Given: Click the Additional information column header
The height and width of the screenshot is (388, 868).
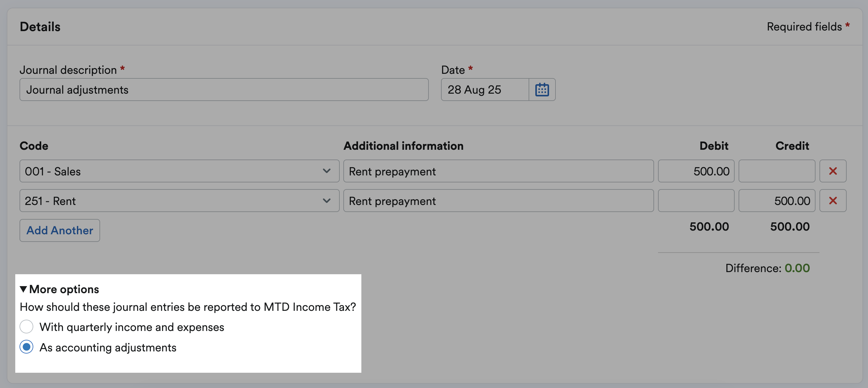Looking at the screenshot, I should point(403,146).
